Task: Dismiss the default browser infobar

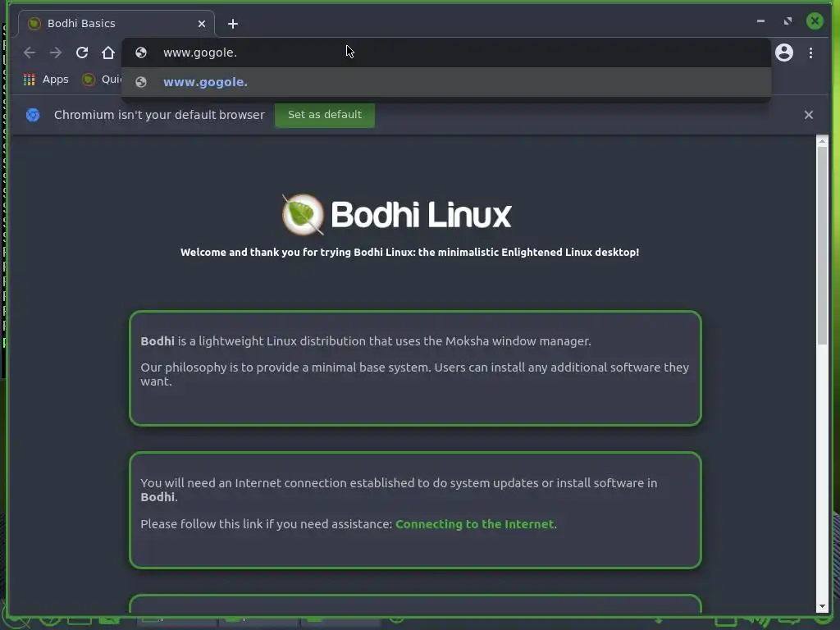Action: pos(808,115)
